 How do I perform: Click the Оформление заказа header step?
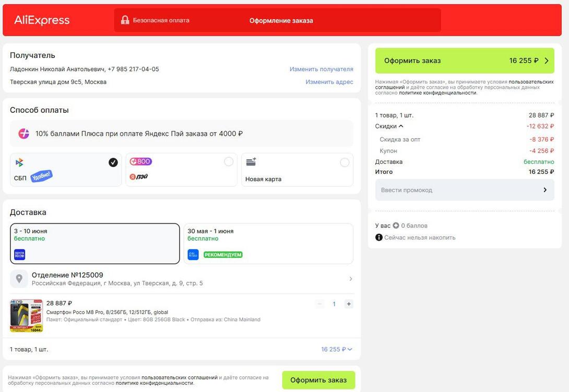click(x=281, y=21)
